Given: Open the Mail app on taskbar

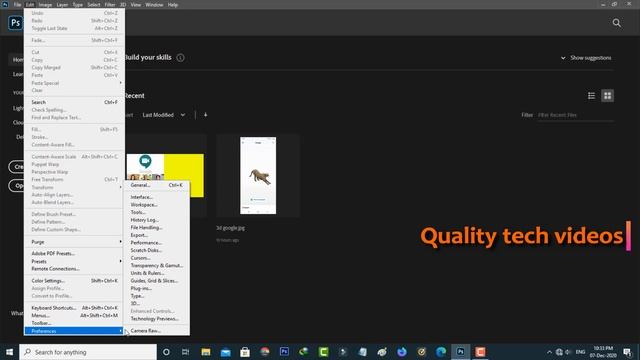Looking at the screenshot, I should pyautogui.click(x=225, y=352).
